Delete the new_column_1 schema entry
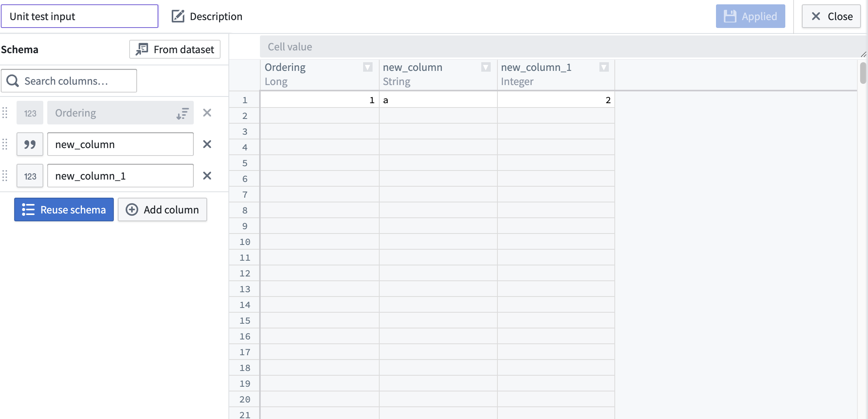Screen dimensions: 868x419 207,176
